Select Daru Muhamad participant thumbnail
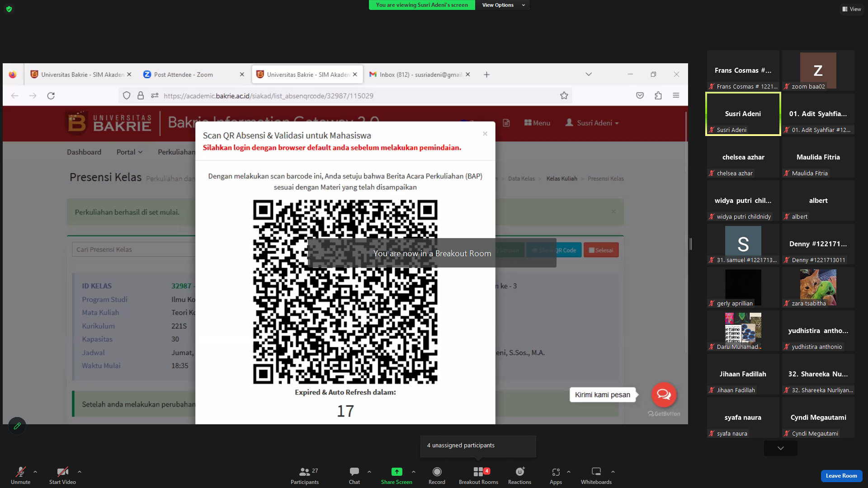This screenshot has width=868, height=488. point(743,331)
